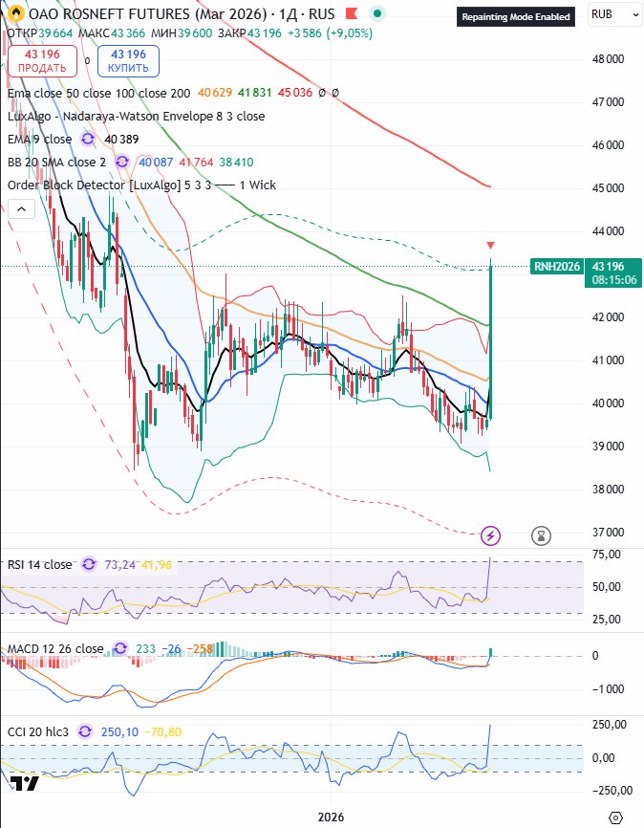
Task: Click the red flag icon in header
Action: coord(352,13)
